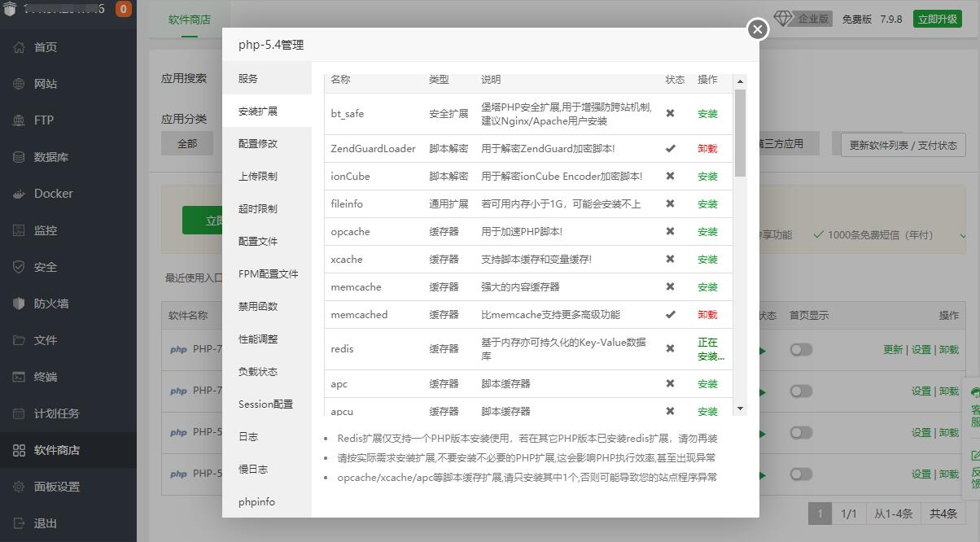Install the opcache extension

click(707, 232)
